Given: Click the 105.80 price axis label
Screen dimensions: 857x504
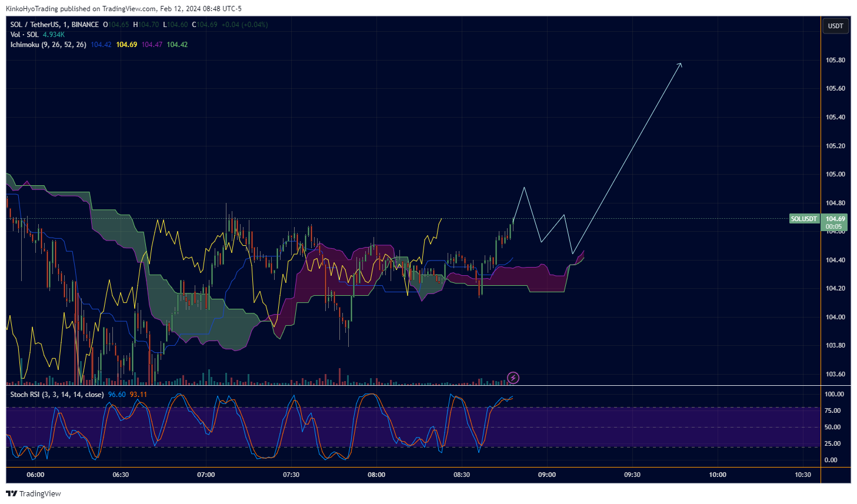Looking at the screenshot, I should coord(835,60).
